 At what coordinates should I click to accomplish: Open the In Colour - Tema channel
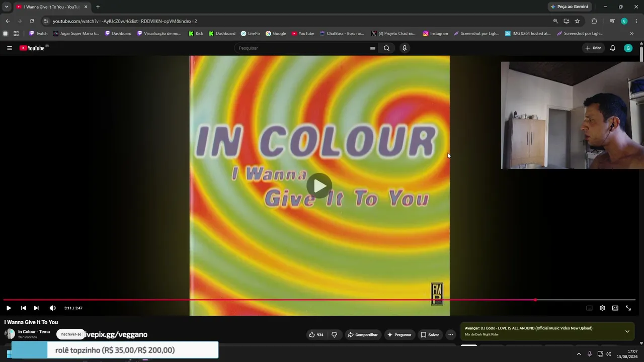coord(34,332)
